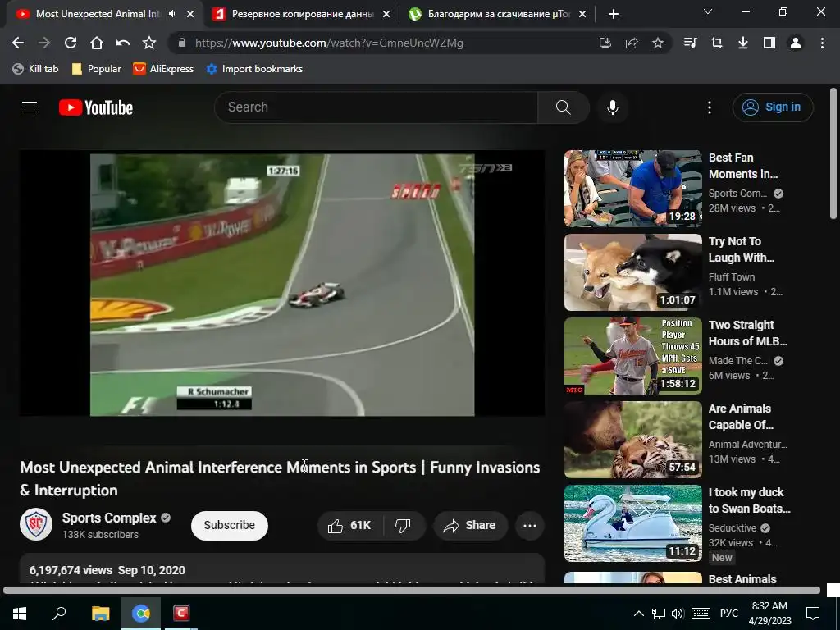This screenshot has width=840, height=630.
Task: Click the red C app in taskbar
Action: point(181,614)
